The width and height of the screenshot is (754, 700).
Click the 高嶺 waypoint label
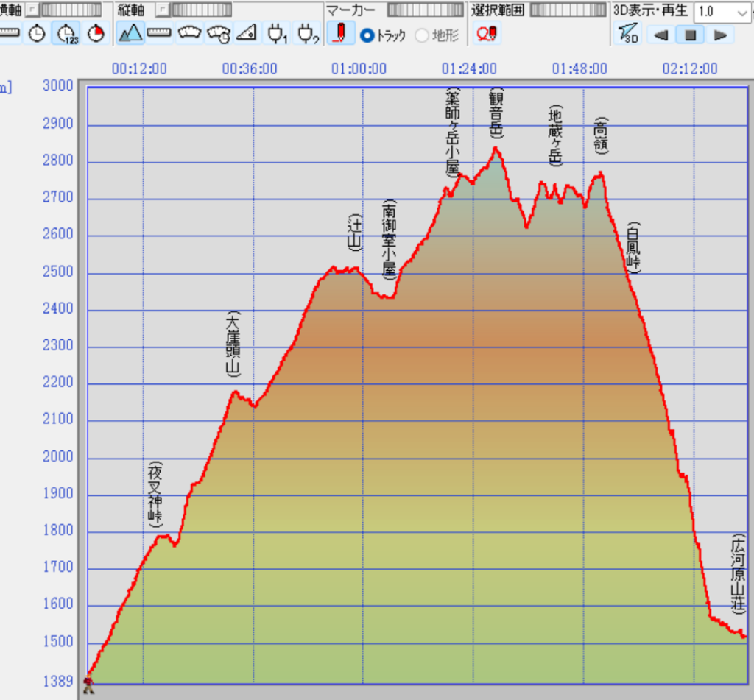[x=601, y=135]
